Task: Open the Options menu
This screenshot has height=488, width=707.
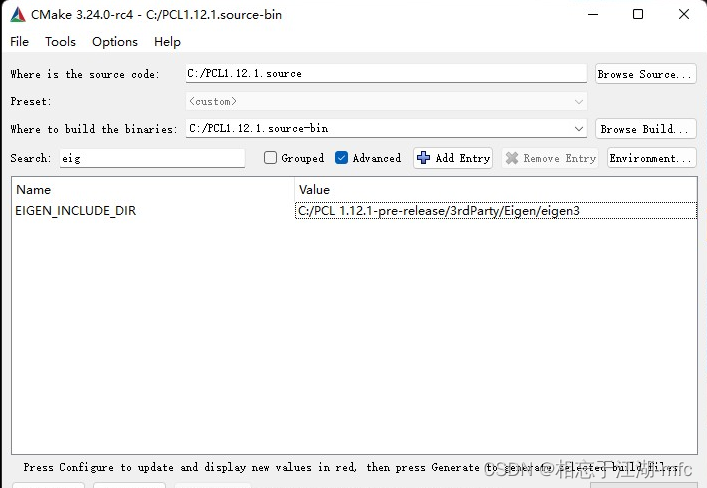Action: tap(115, 42)
